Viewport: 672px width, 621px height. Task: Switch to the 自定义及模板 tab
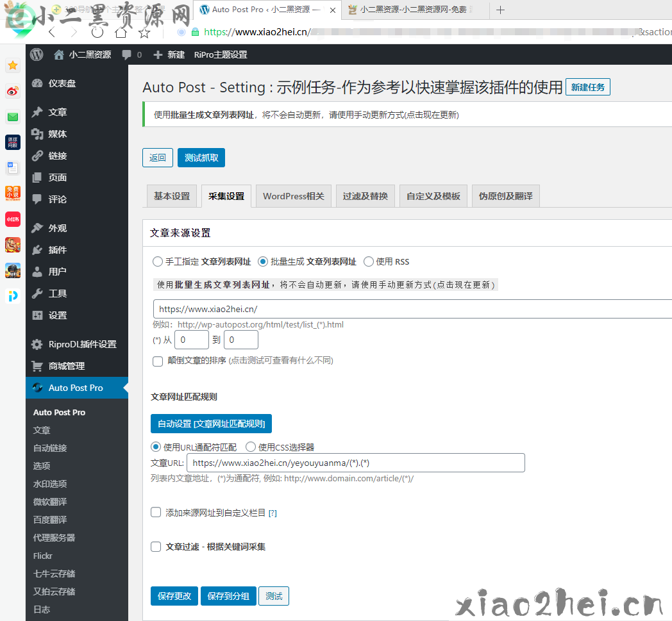[433, 196]
